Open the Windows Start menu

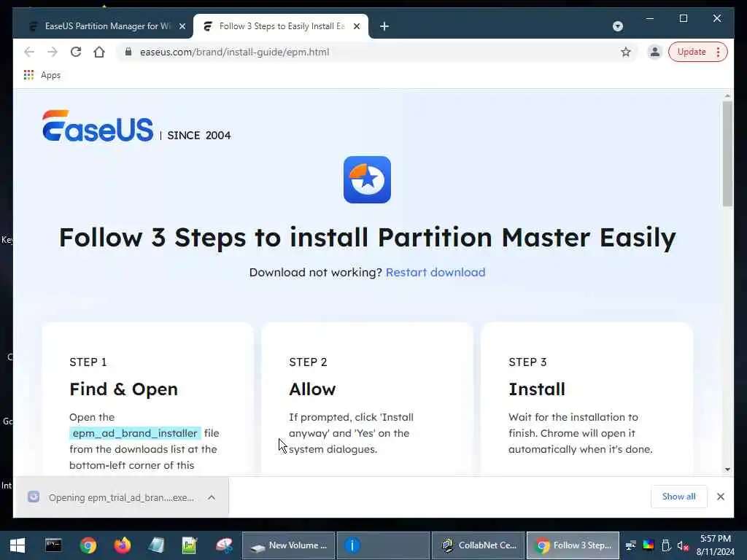tap(18, 545)
